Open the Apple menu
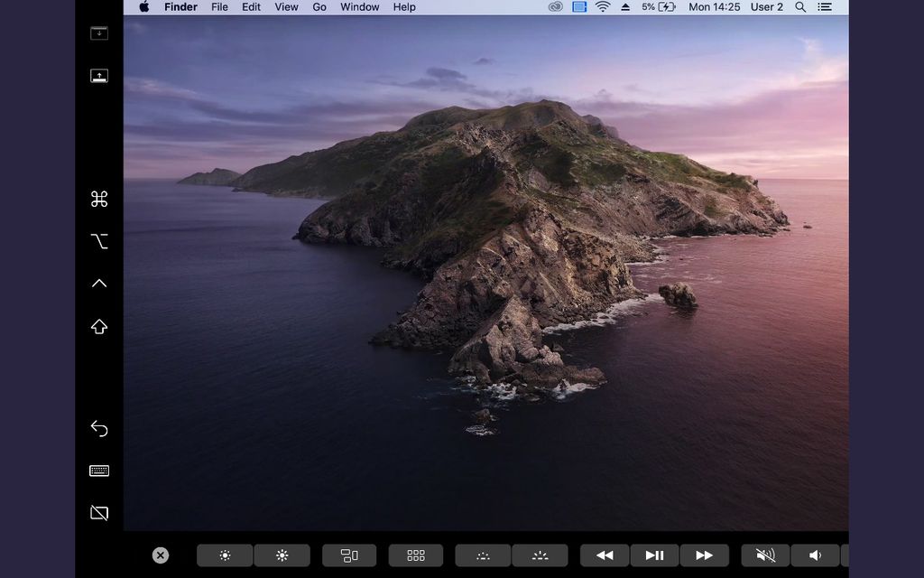The height and width of the screenshot is (578, 924). [143, 7]
